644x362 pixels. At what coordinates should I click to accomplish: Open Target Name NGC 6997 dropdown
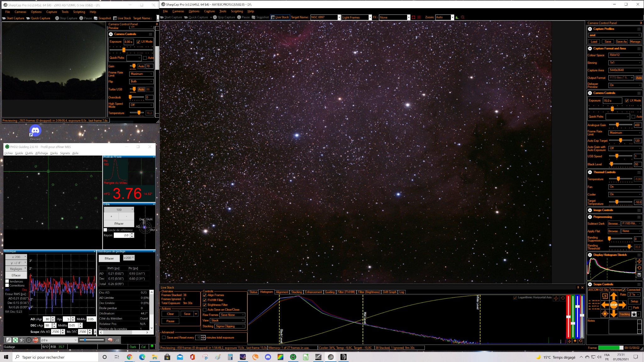(339, 17)
